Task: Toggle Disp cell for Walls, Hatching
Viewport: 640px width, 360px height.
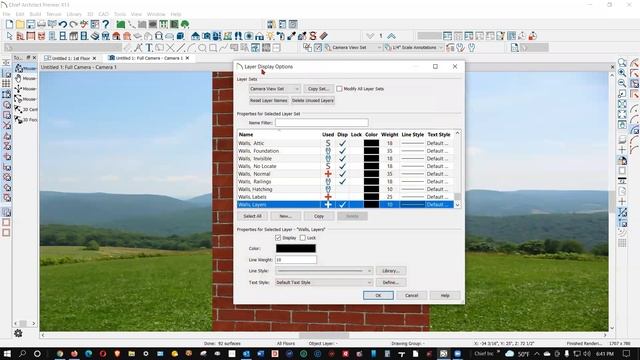Action: [x=342, y=189]
